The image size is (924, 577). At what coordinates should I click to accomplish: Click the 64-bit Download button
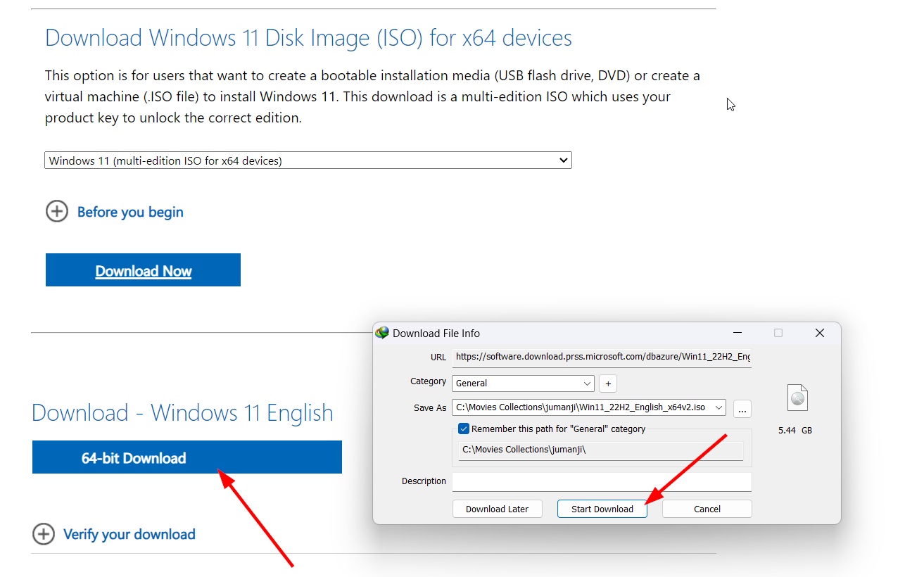point(187,457)
